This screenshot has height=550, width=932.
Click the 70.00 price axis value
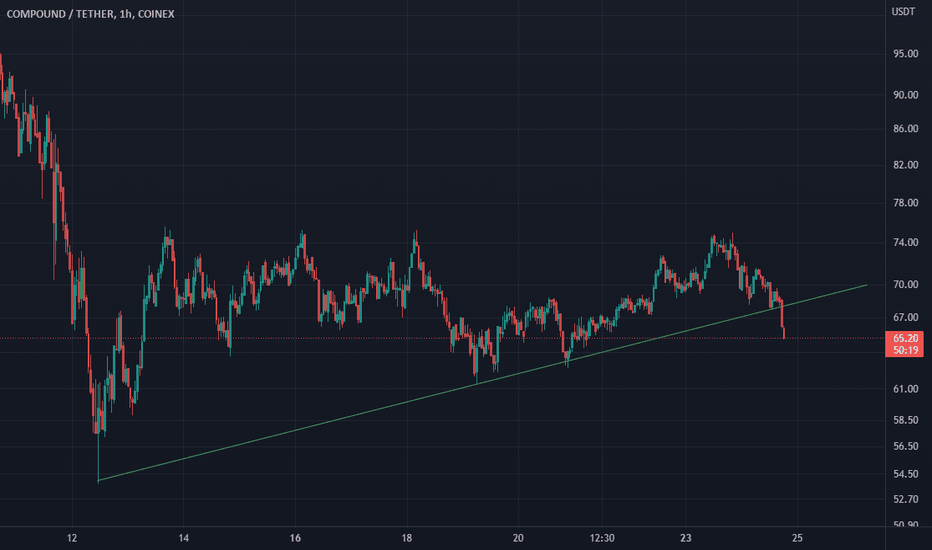coord(905,284)
